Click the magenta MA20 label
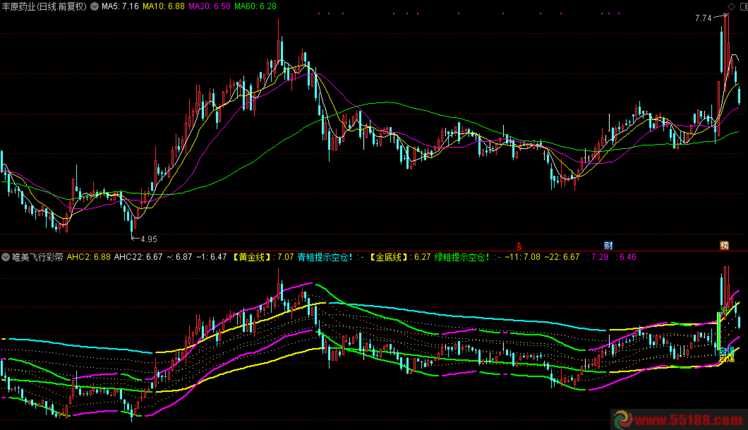Viewport: 748px width, 430px height. pos(209,7)
